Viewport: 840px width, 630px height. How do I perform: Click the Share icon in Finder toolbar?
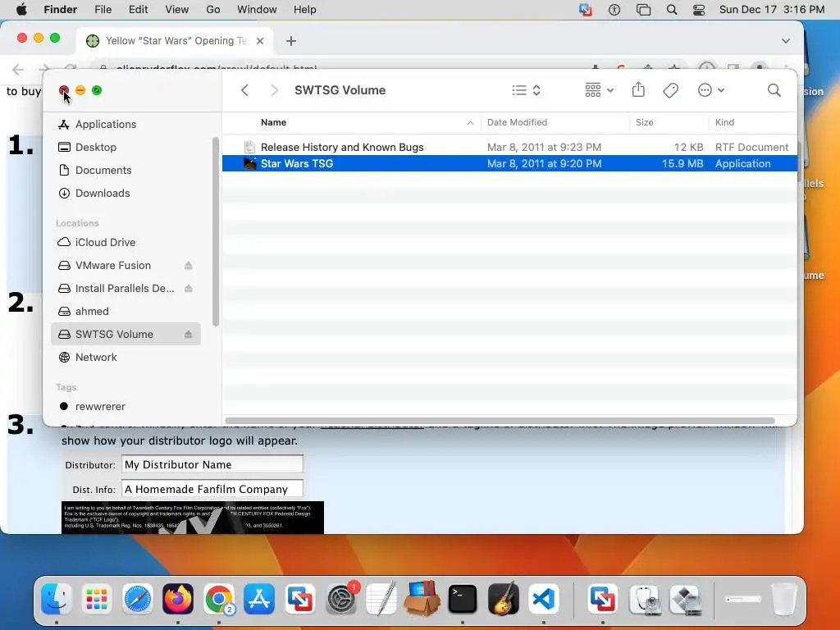point(638,89)
